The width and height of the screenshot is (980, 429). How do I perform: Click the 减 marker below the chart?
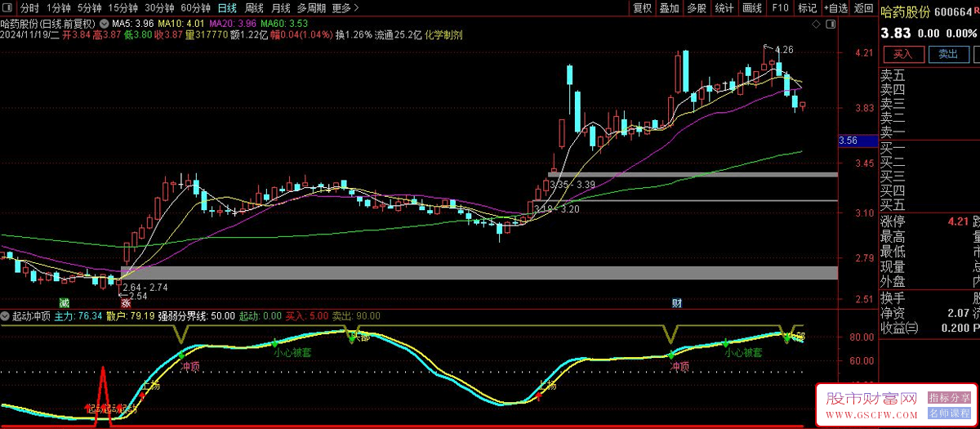pos(63,303)
